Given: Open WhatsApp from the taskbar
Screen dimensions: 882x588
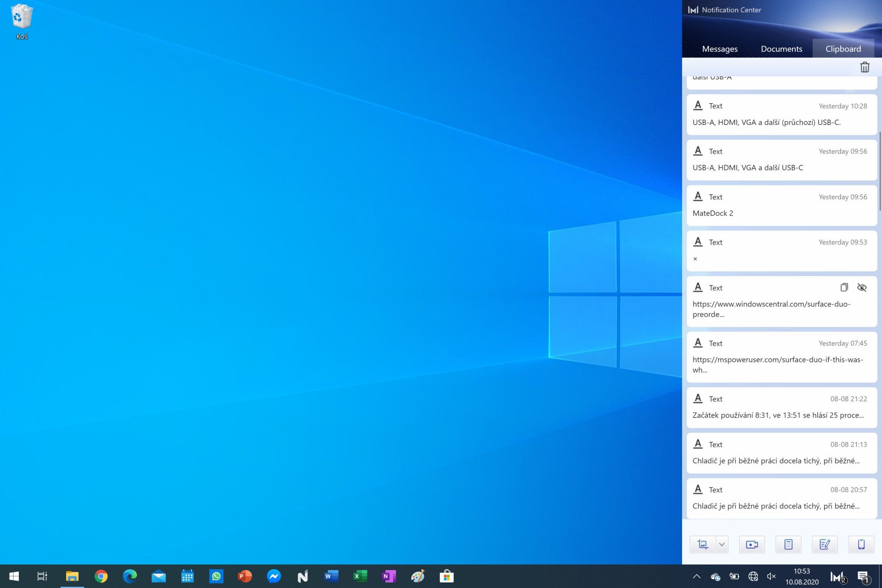Looking at the screenshot, I should [x=216, y=576].
